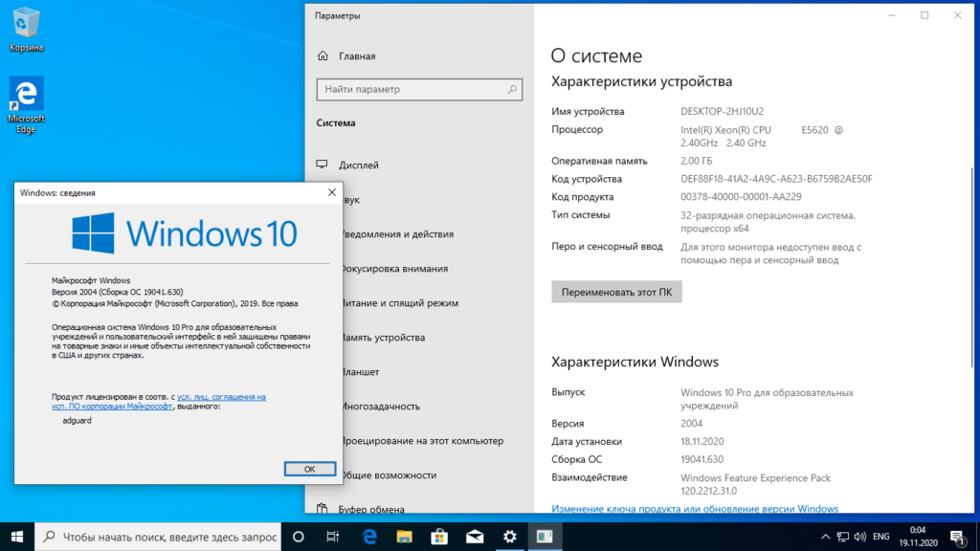Click the search magnifier in Settings
This screenshot has width=980, height=551.
tap(512, 89)
